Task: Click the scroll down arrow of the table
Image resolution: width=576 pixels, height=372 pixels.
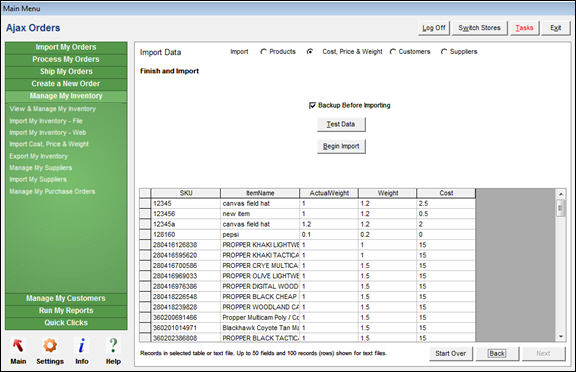Action: [561, 336]
